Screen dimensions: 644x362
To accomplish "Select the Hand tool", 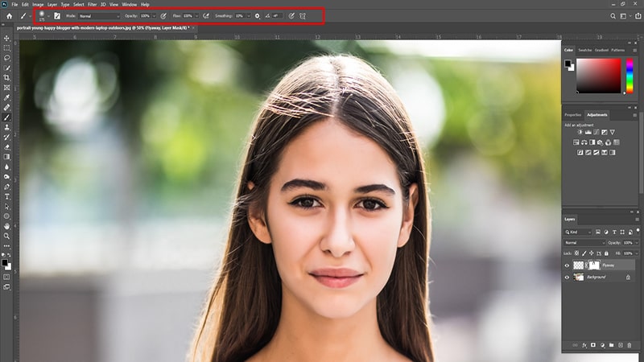I will 6,226.
